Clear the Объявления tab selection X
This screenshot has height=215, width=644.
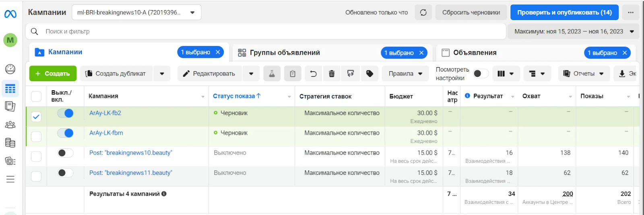pos(625,53)
